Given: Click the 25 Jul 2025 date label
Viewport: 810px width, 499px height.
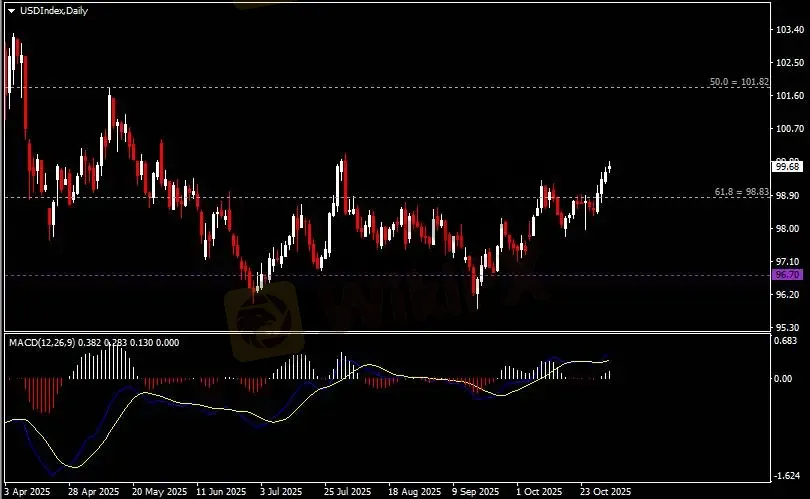Looking at the screenshot, I should pyautogui.click(x=348, y=491).
